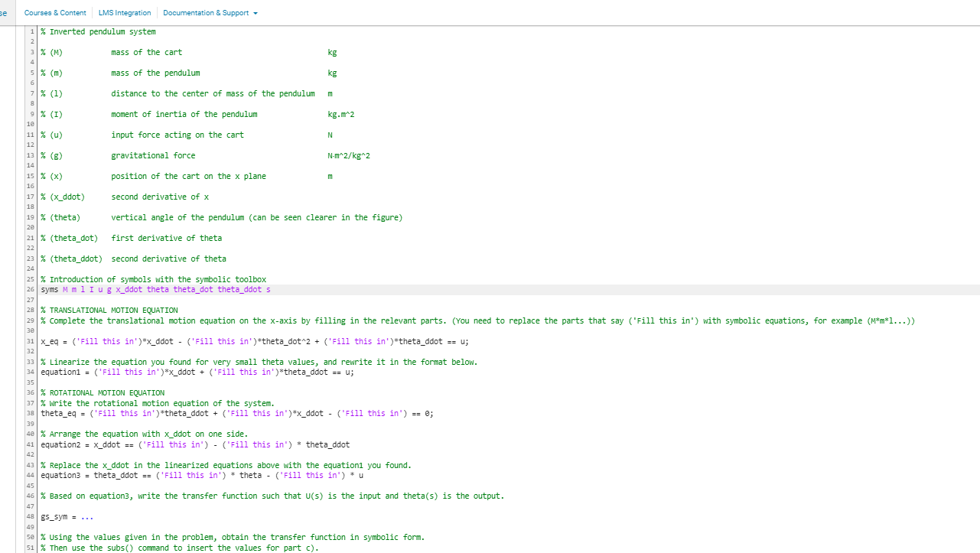
Task: Navigate to Courses & Content
Action: pyautogui.click(x=55, y=13)
